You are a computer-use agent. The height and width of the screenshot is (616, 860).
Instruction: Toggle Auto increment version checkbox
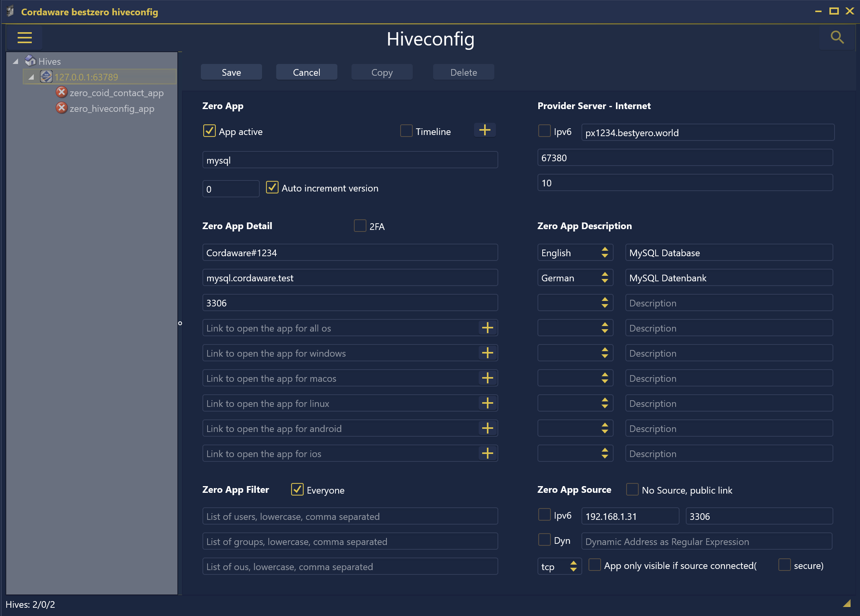tap(271, 188)
